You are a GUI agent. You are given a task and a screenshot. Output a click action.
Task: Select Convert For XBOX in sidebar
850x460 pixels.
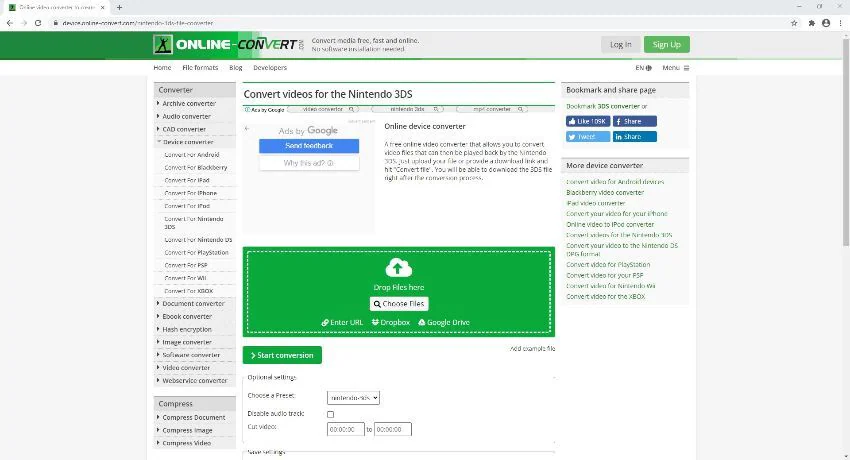pos(189,291)
